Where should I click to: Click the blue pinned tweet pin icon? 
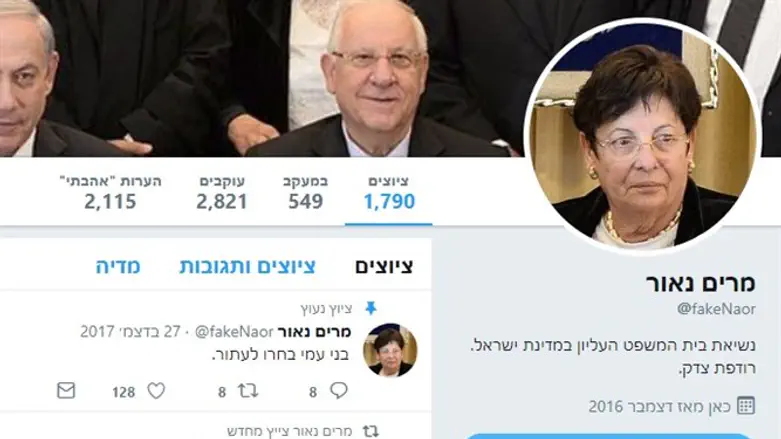click(371, 308)
